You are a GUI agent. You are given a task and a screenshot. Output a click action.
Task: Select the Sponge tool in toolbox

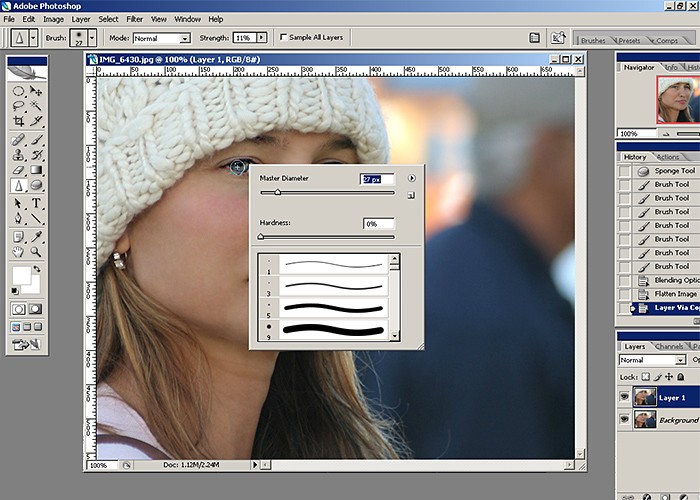pos(36,185)
